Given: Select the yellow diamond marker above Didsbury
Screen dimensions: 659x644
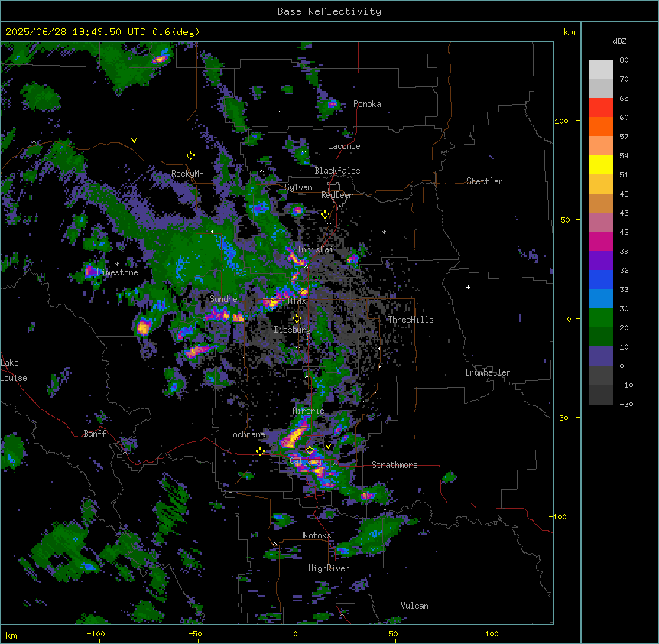Looking at the screenshot, I should [297, 319].
